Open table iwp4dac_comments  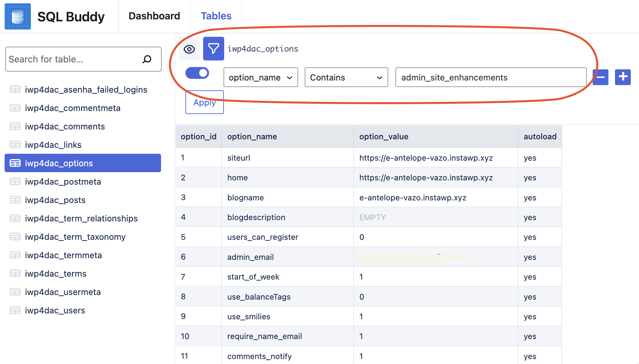coord(83,126)
